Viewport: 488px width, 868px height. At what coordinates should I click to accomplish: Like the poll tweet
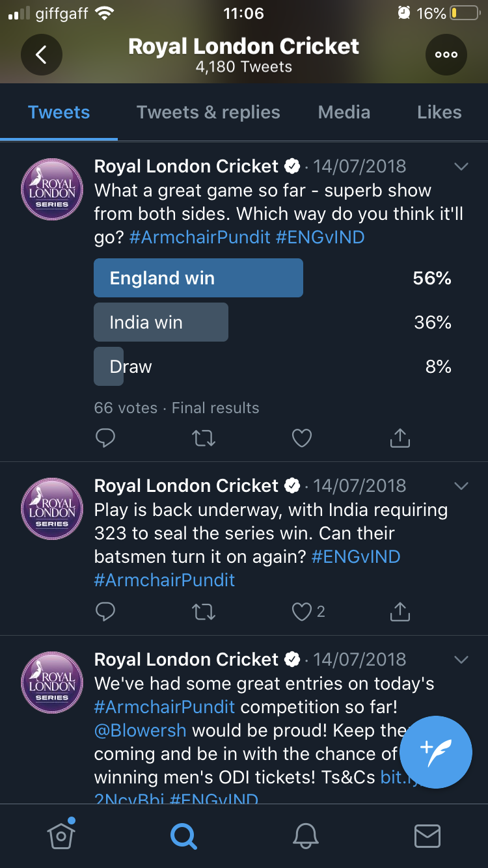click(302, 439)
